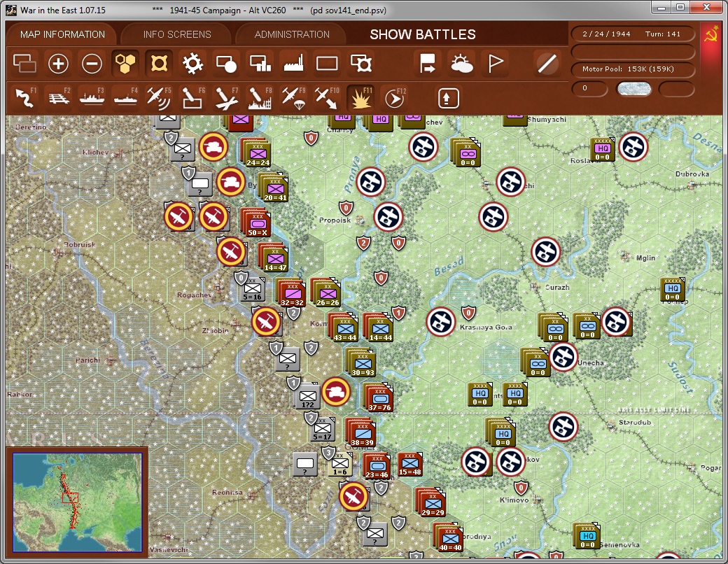Select Naval transport mode (F3) ship icon
The image size is (728, 564).
tap(92, 98)
